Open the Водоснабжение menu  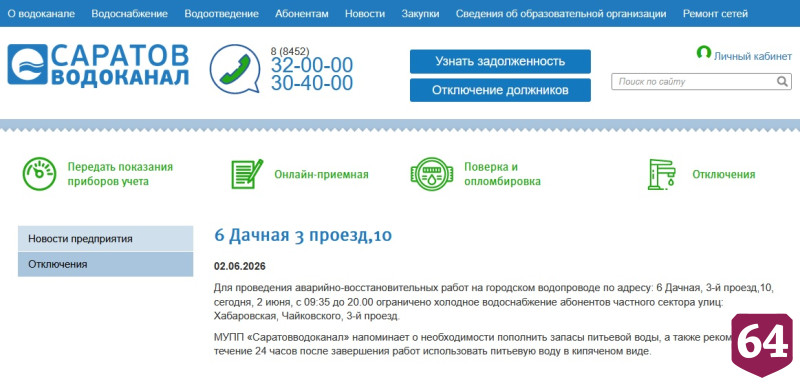pyautogui.click(x=130, y=14)
